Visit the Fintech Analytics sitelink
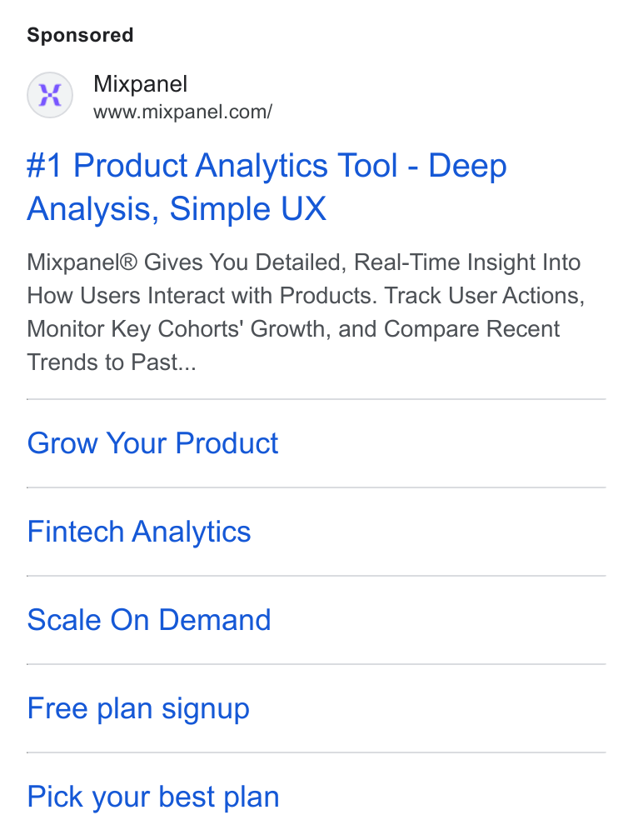633x840 pixels. 139,532
